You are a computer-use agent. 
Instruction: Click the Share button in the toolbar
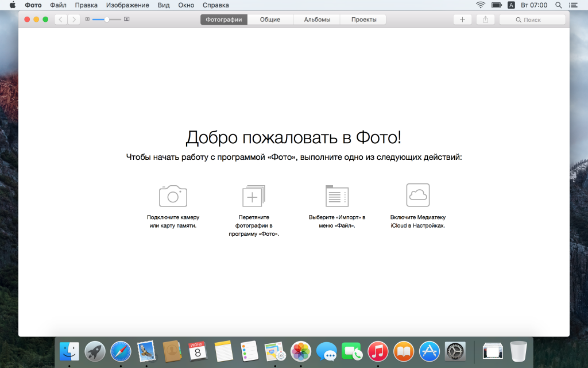(485, 20)
